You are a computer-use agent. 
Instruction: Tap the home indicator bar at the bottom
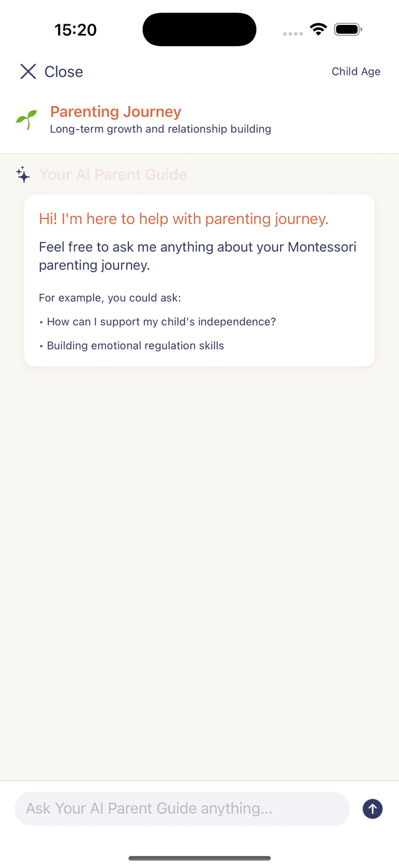[x=199, y=857]
